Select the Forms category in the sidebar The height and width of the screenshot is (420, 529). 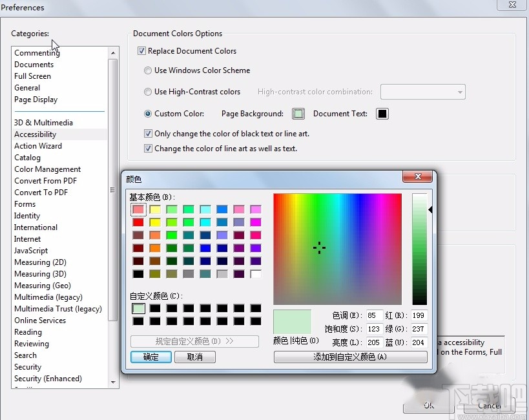pyautogui.click(x=25, y=204)
